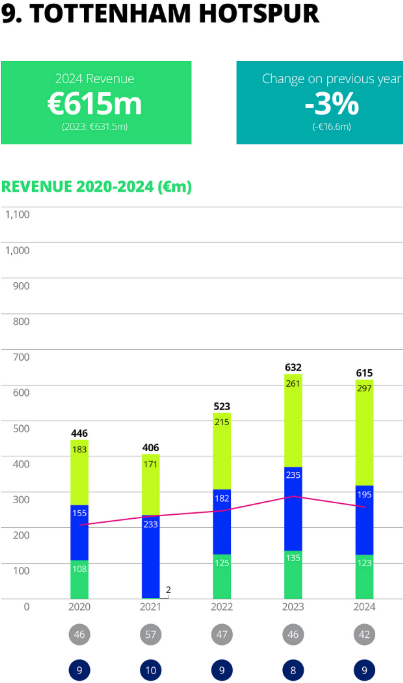403x683 pixels.
Task: Click the navy rank circle under 2024
Action: point(364,670)
